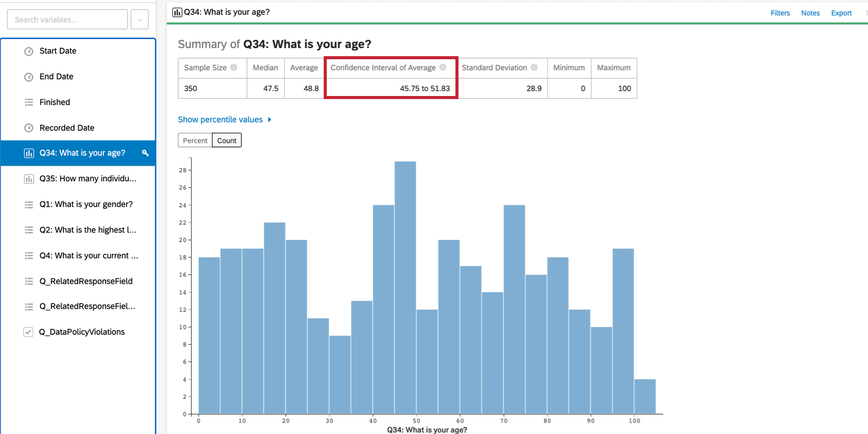Open the Notes option
Screen dimensions: 868x434
[810, 13]
